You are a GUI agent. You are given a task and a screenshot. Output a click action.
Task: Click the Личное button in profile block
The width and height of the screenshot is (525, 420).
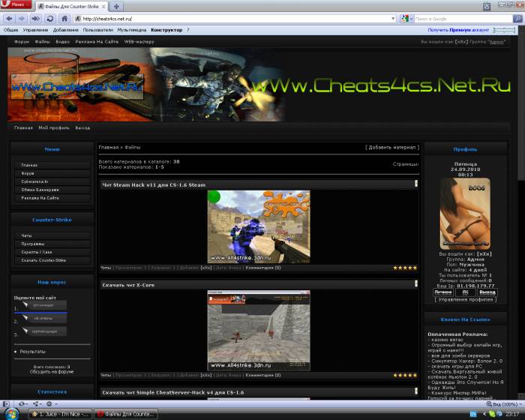[443, 292]
